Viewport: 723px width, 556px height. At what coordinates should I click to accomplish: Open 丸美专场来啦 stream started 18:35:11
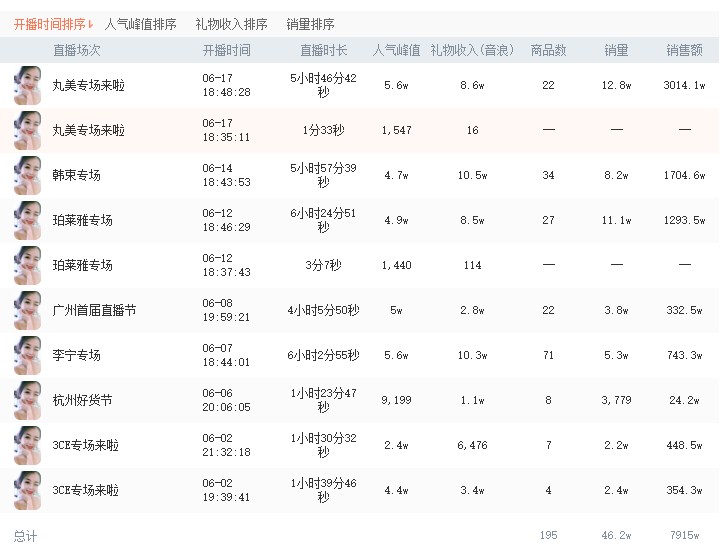coord(89,130)
